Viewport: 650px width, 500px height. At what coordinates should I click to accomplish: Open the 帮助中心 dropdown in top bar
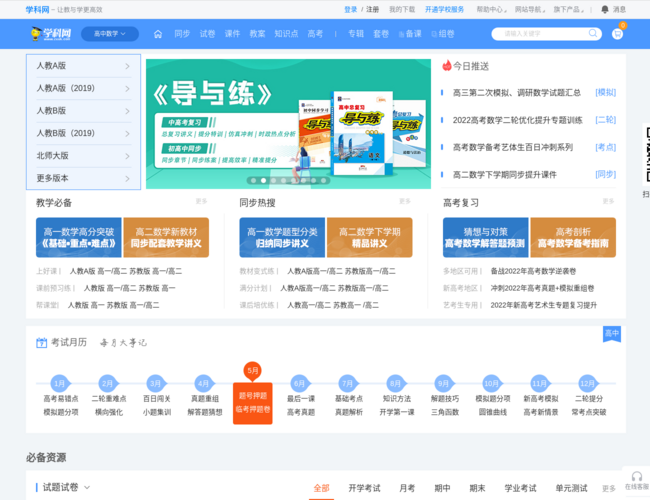tap(492, 9)
